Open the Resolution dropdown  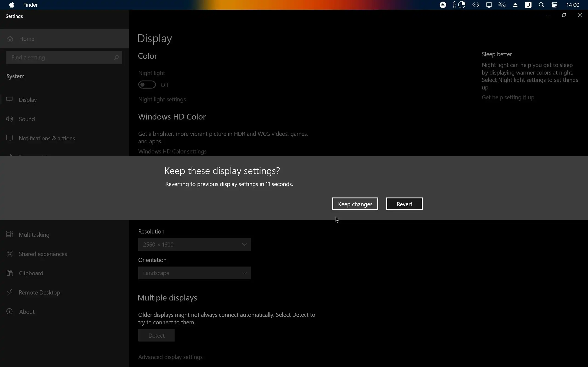(x=194, y=245)
